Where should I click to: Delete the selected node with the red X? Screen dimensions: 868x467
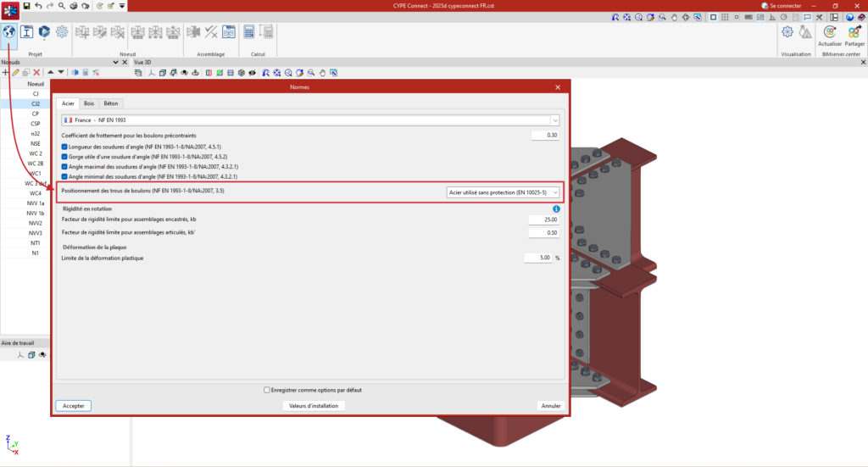coord(36,73)
